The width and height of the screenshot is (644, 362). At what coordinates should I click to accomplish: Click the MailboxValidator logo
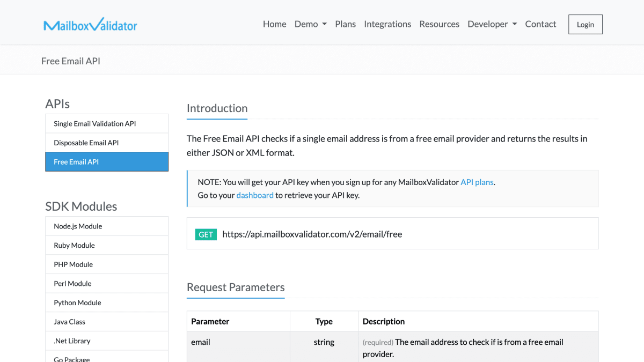(x=90, y=24)
